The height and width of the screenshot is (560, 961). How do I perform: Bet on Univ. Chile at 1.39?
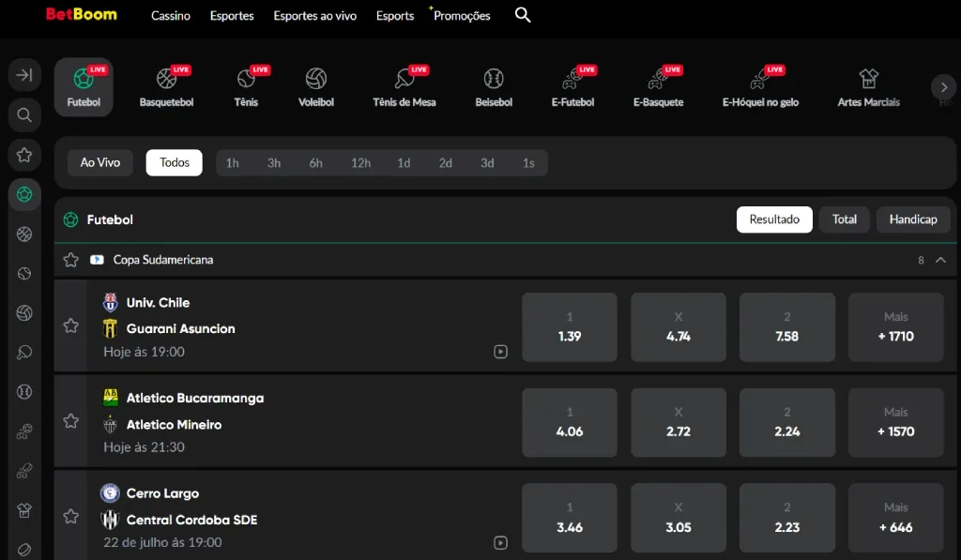570,327
